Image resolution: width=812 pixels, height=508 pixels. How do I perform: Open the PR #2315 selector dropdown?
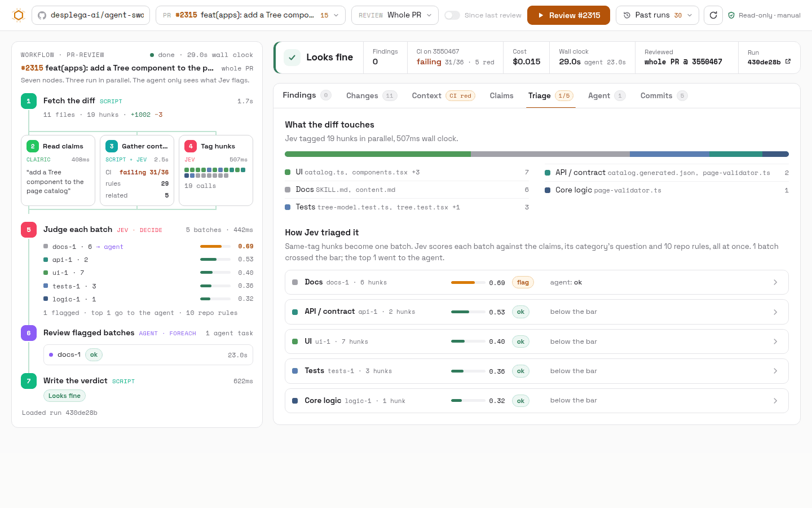[251, 15]
